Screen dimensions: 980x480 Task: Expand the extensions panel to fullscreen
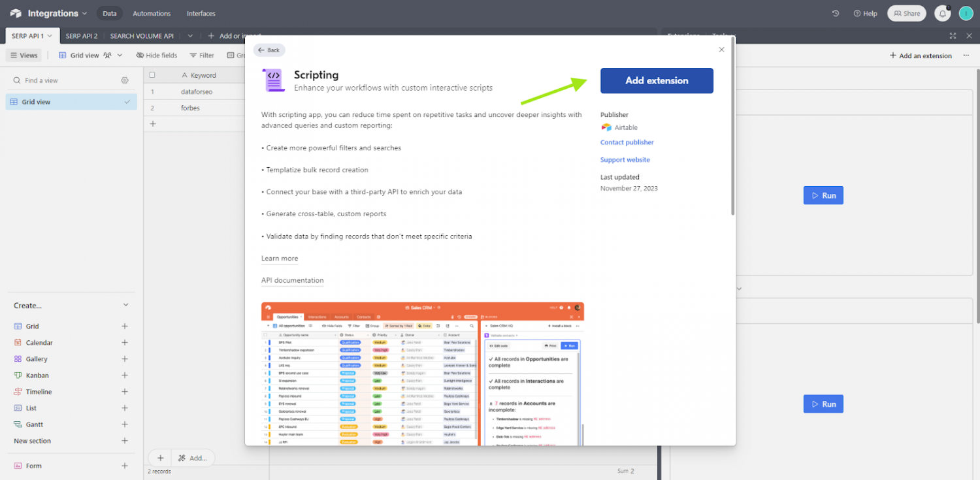[953, 37]
